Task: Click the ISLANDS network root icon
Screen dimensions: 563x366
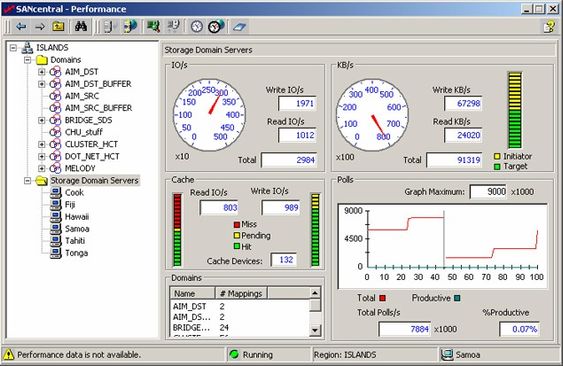Action: [27, 47]
